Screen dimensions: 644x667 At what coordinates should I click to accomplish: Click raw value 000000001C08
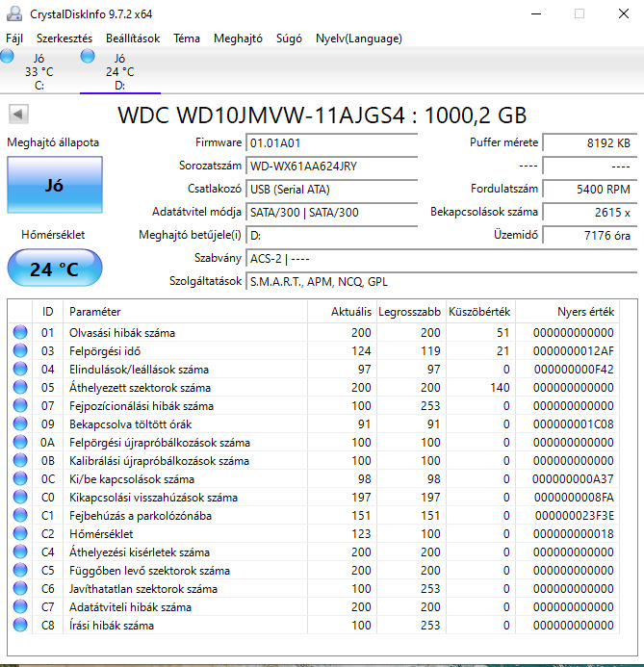pos(573,424)
